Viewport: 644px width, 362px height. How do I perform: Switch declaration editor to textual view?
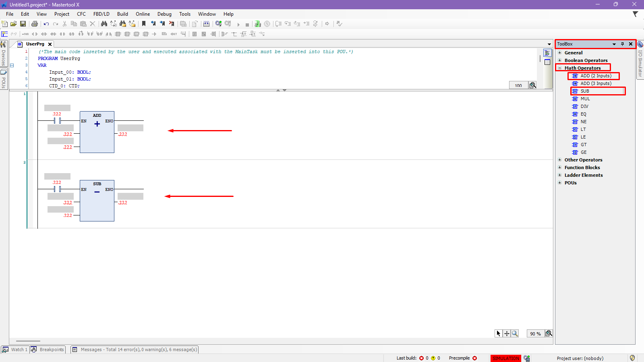pos(547,53)
